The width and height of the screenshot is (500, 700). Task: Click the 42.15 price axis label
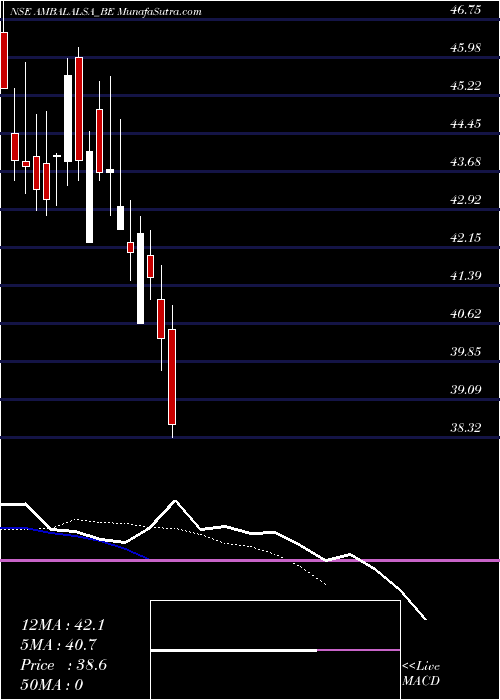coord(466,238)
